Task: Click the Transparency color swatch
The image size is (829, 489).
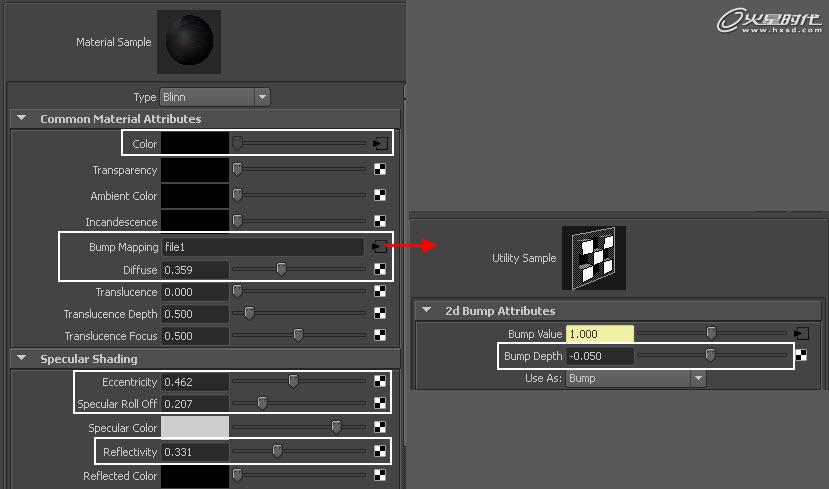Action: click(x=195, y=170)
